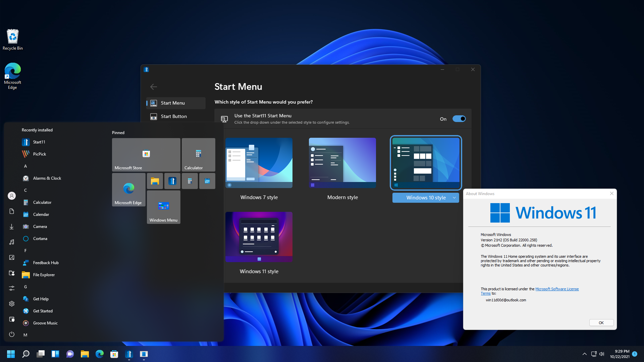Open PicPick from recently installed
Viewport: 644px width, 362px height.
[39, 154]
